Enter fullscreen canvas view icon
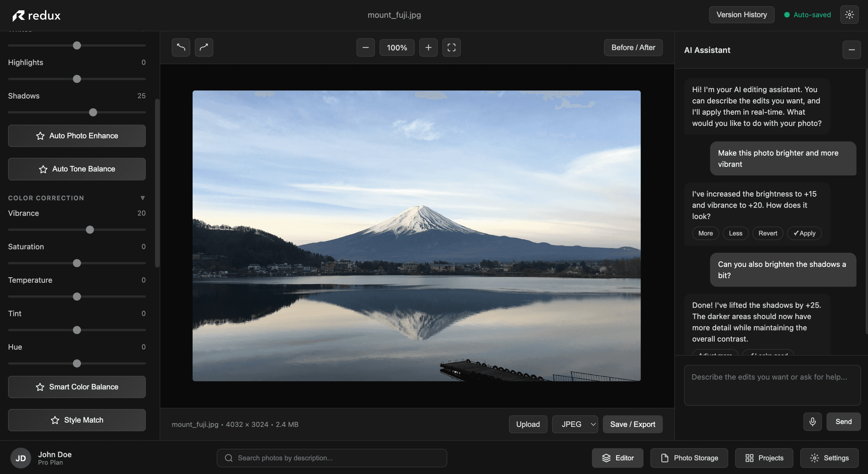Viewport: 868px width, 474px height. pos(451,47)
